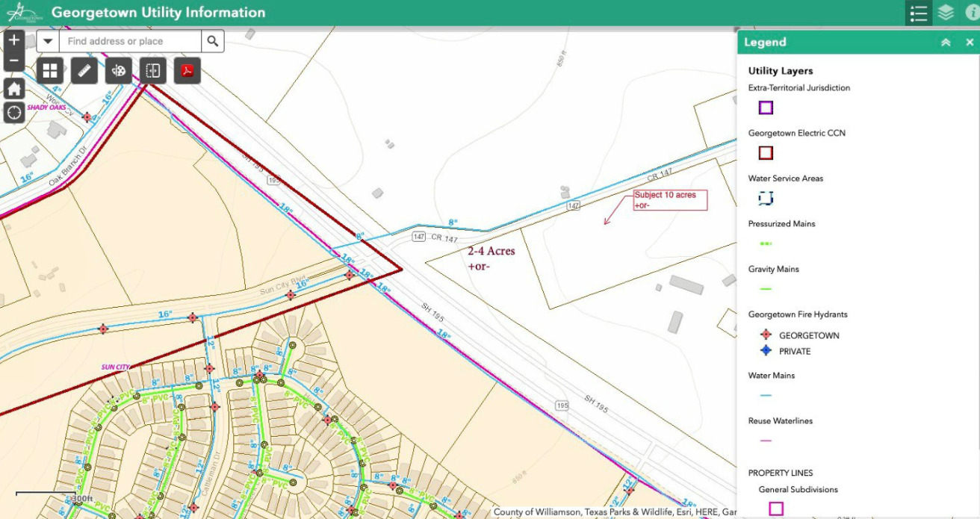Screen dimensions: 980x519
Task: Open the Draw palette tool
Action: 119,71
